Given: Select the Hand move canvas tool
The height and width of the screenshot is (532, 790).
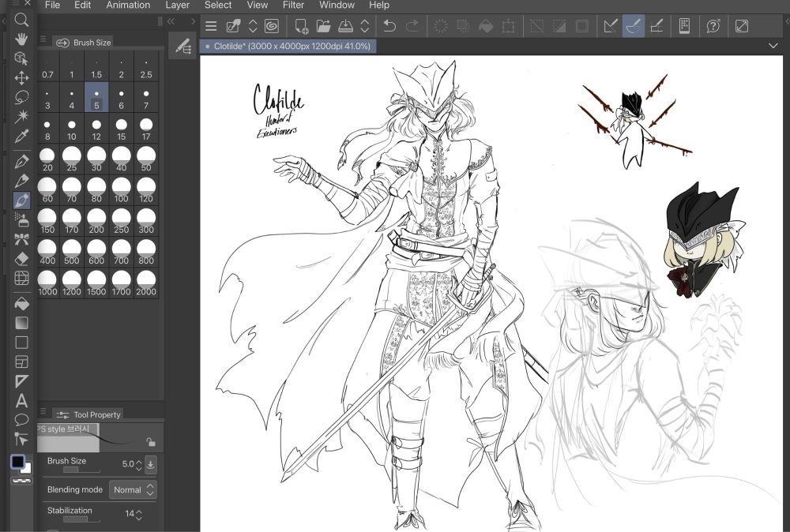Looking at the screenshot, I should tap(21, 39).
